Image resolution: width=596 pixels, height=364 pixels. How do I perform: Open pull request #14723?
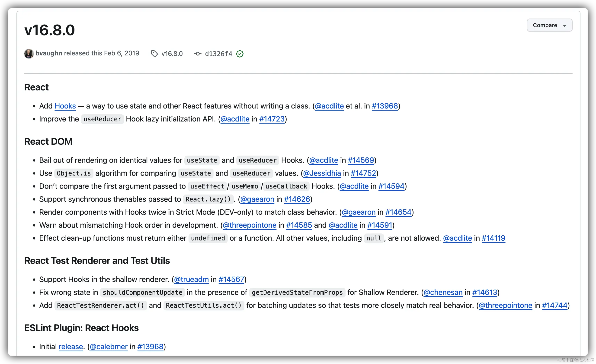pyautogui.click(x=272, y=119)
